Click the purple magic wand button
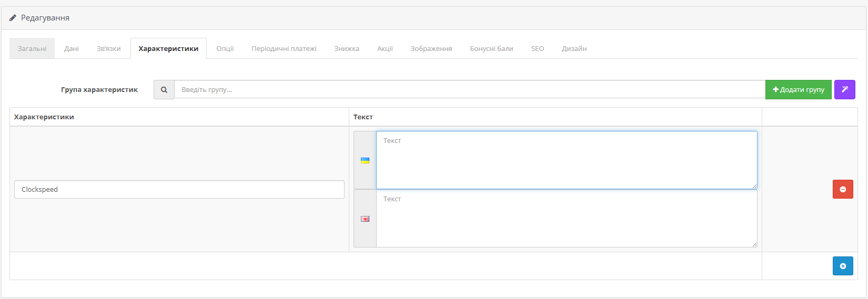The height and width of the screenshot is (299, 868). (x=845, y=89)
